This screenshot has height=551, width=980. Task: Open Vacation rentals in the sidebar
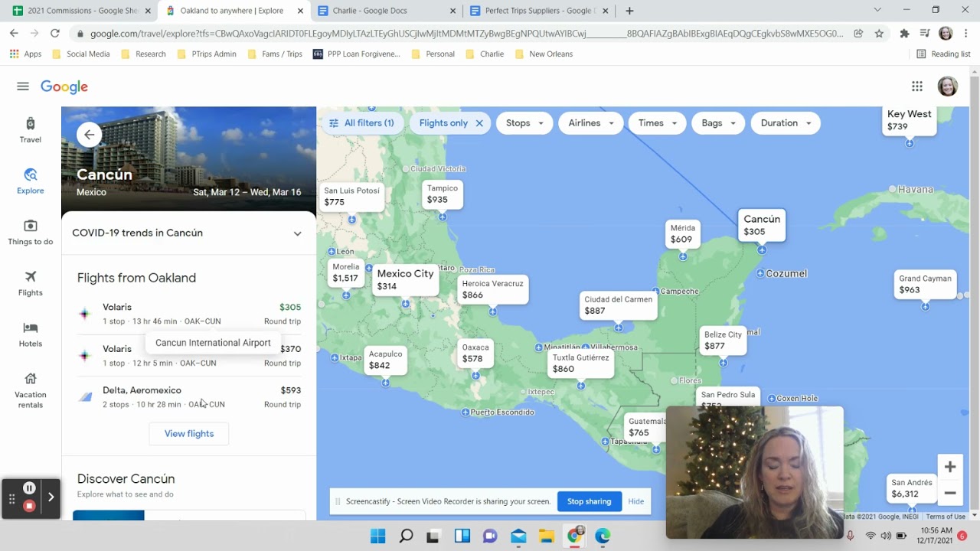(x=31, y=390)
